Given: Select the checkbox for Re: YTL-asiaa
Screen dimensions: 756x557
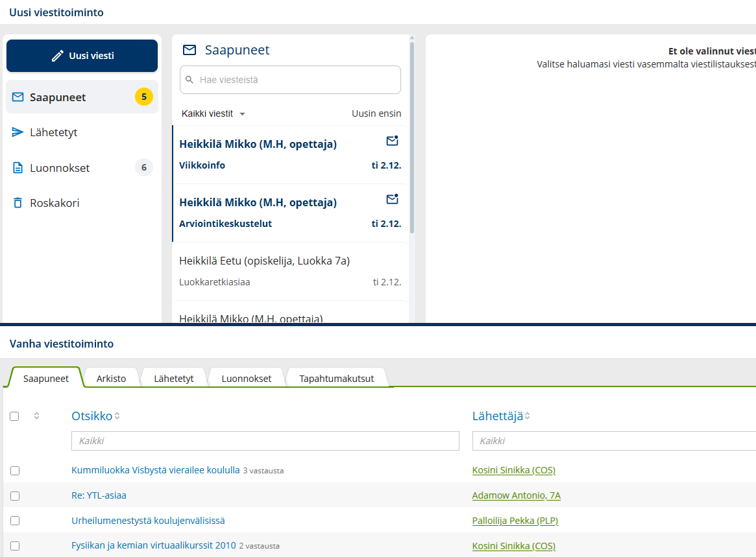Looking at the screenshot, I should (14, 496).
